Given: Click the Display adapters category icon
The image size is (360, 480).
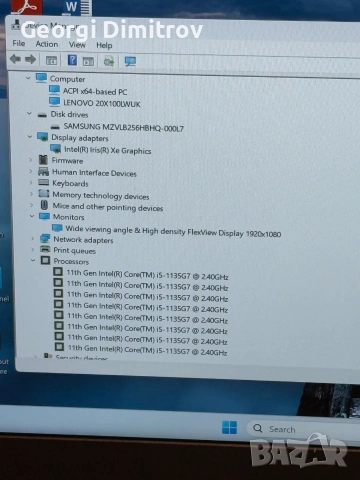Looking at the screenshot, I should point(43,137).
